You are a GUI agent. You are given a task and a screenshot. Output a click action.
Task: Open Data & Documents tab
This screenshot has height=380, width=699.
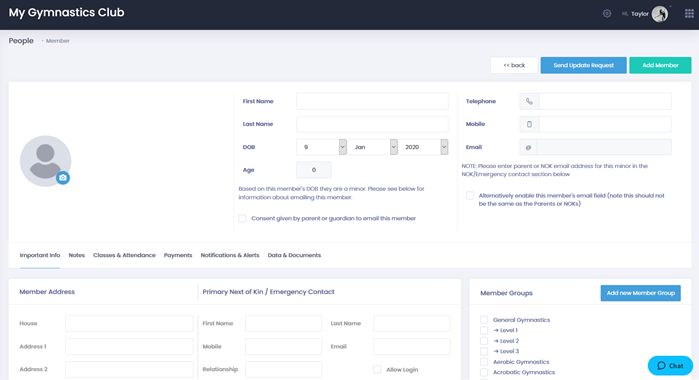tap(294, 255)
